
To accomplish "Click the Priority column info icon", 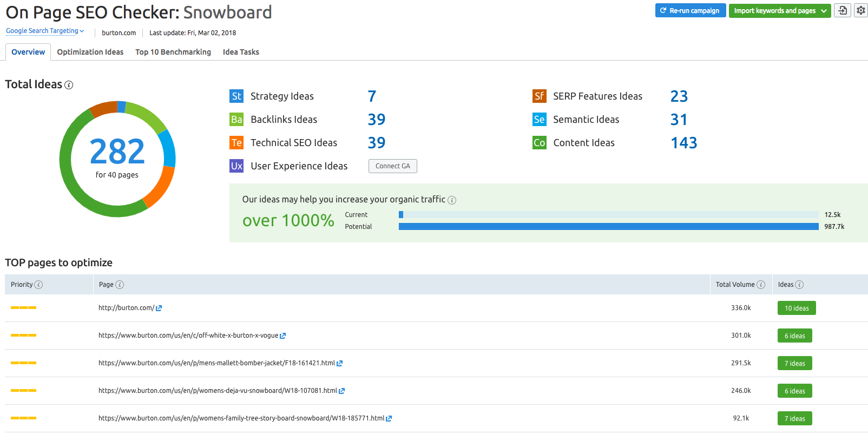I will point(38,285).
